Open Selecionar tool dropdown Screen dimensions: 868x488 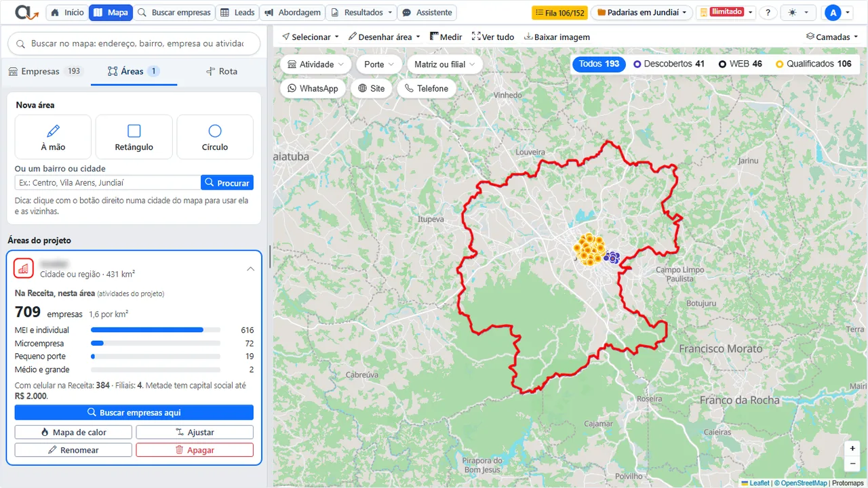coord(311,37)
